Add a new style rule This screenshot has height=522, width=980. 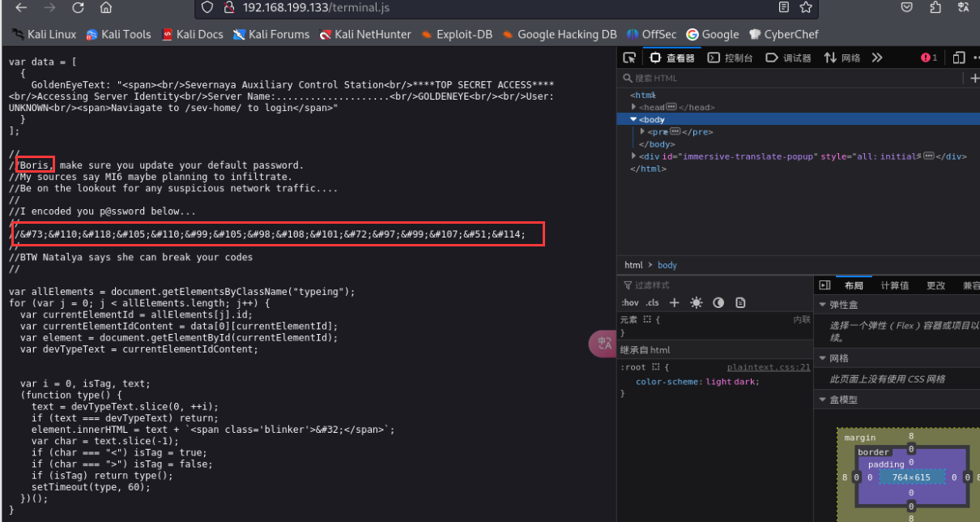pyautogui.click(x=674, y=302)
